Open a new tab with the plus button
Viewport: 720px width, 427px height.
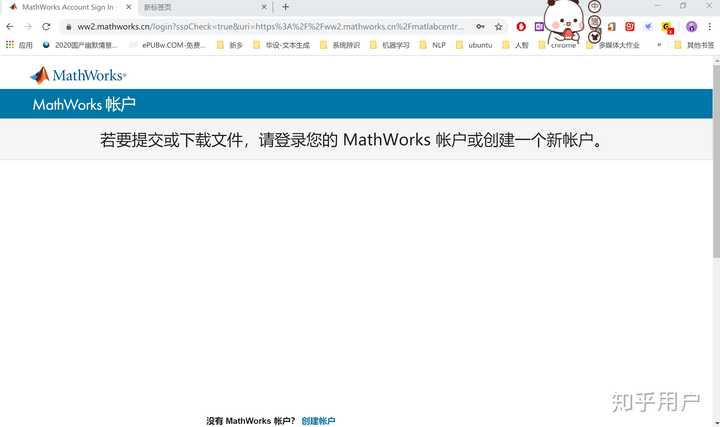click(286, 7)
